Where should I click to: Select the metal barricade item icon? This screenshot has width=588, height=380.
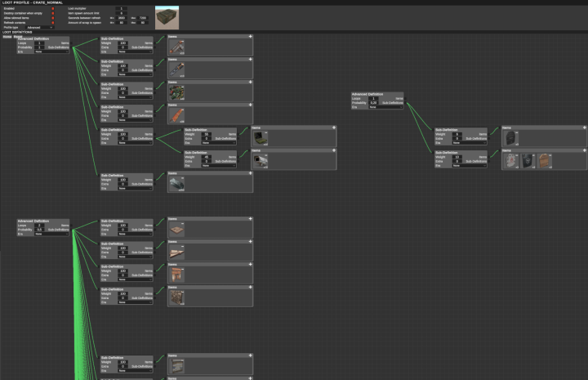pyautogui.click(x=176, y=297)
